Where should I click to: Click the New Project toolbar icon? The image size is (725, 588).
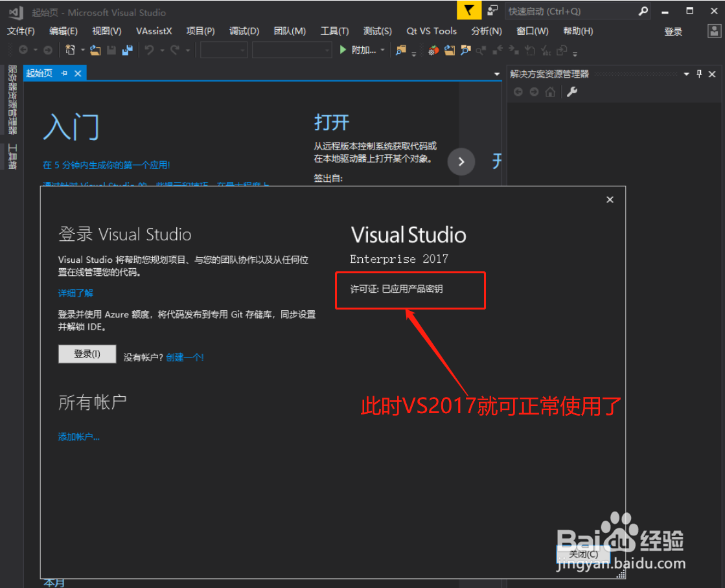pyautogui.click(x=70, y=50)
